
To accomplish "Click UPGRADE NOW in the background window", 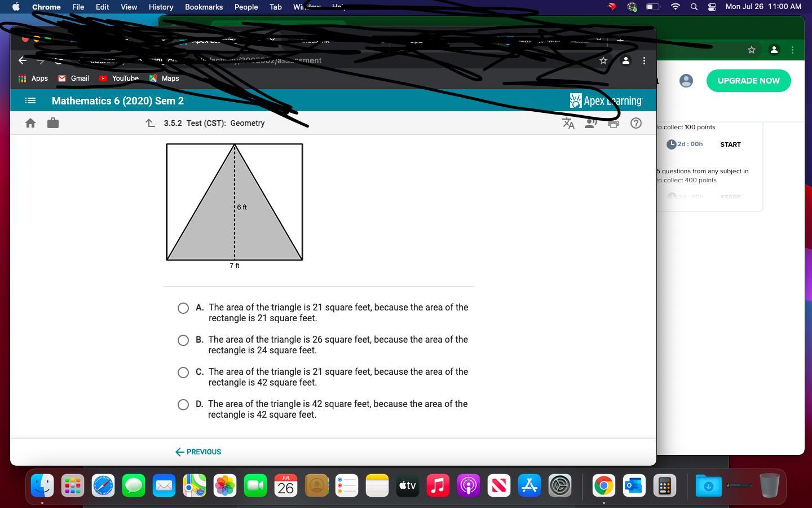I will (x=748, y=81).
